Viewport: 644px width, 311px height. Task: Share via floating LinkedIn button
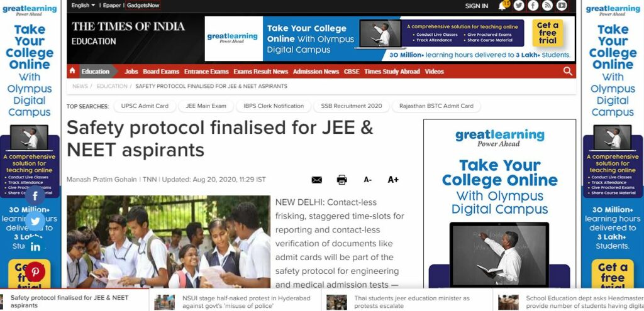35,246
